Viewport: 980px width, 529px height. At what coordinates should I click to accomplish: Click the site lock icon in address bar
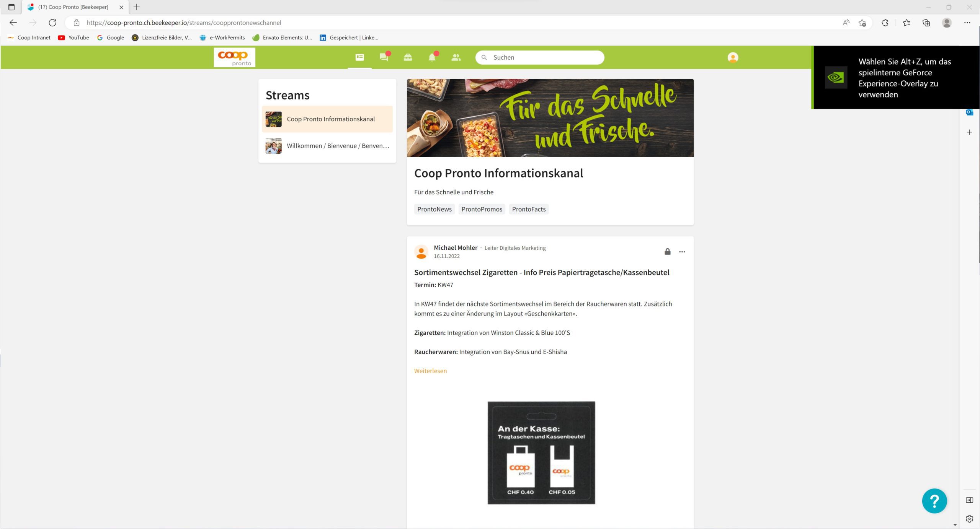point(77,23)
